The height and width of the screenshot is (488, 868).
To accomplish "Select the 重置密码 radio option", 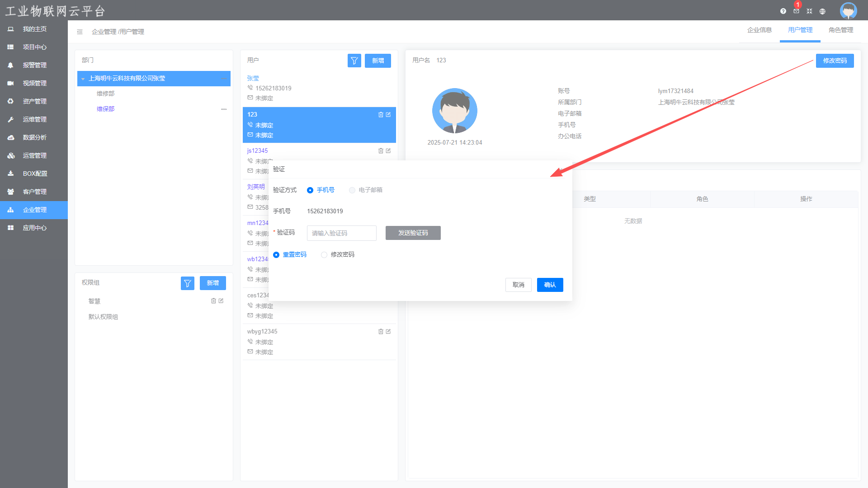I will click(x=276, y=255).
